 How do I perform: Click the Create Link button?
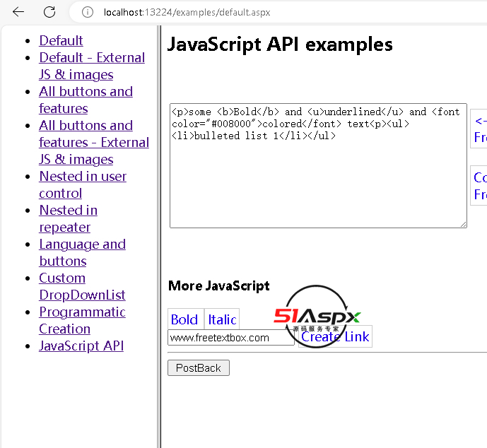[335, 336]
